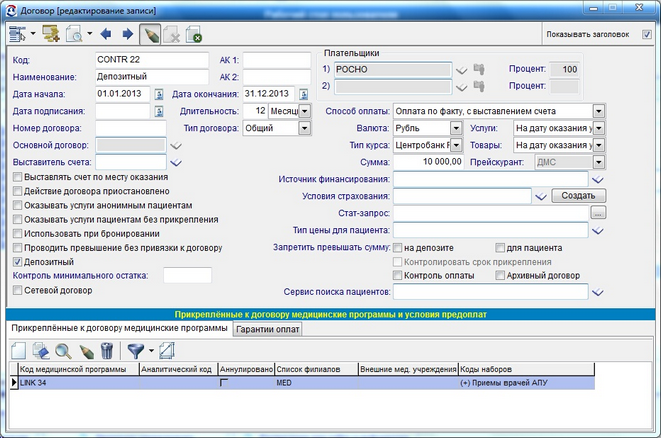Click the funnel filter icon
Viewport: 661px width, 438px height.
click(136, 351)
